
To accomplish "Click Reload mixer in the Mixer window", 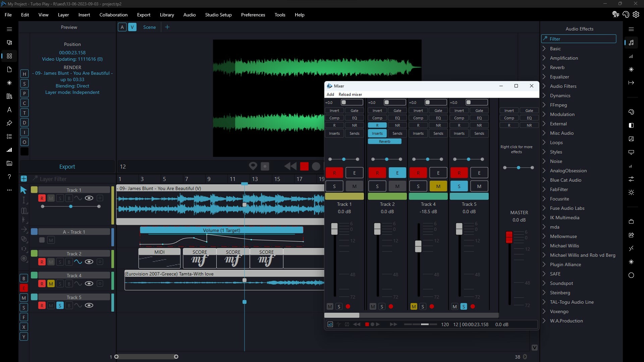I will click(x=351, y=94).
